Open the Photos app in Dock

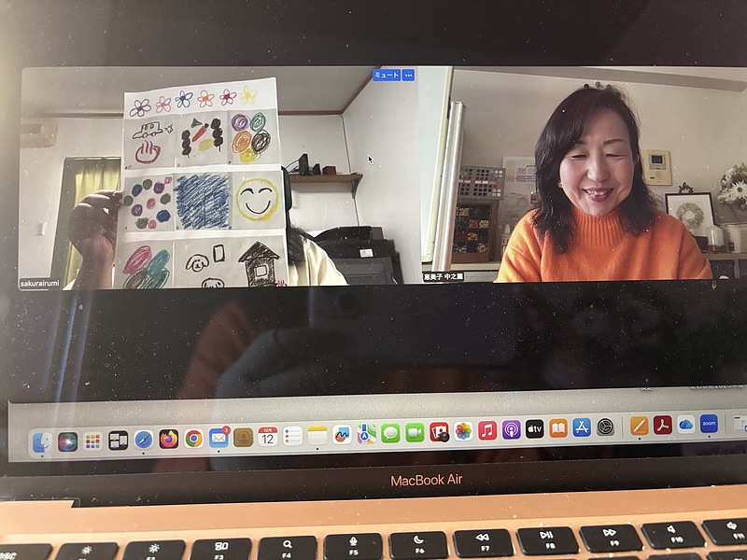click(x=463, y=431)
